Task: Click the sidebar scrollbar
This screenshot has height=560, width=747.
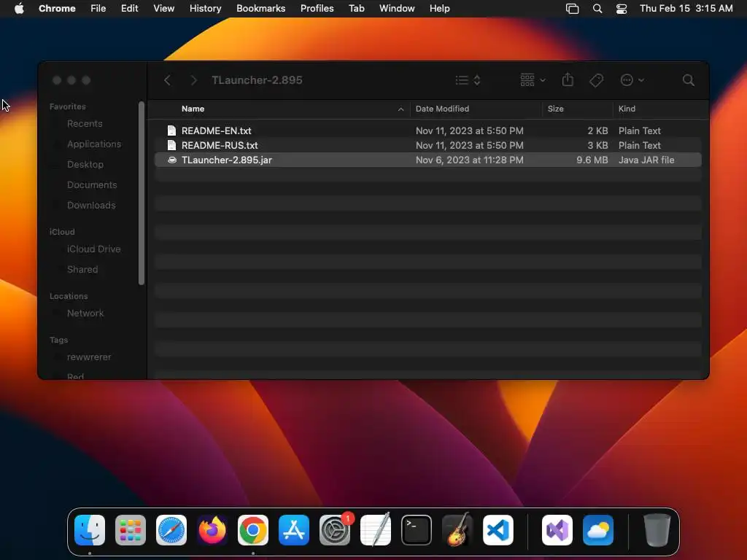Action: point(142,193)
